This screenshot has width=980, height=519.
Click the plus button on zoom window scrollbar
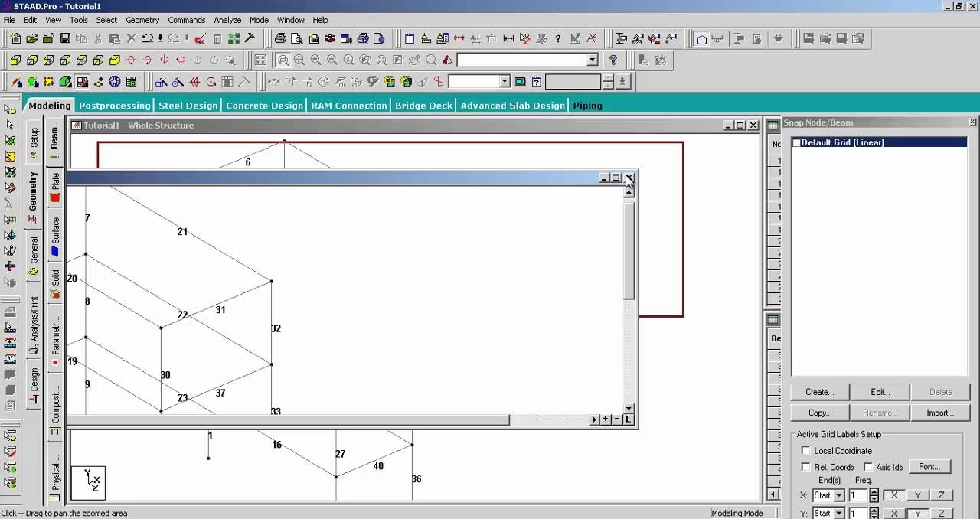[x=606, y=419]
